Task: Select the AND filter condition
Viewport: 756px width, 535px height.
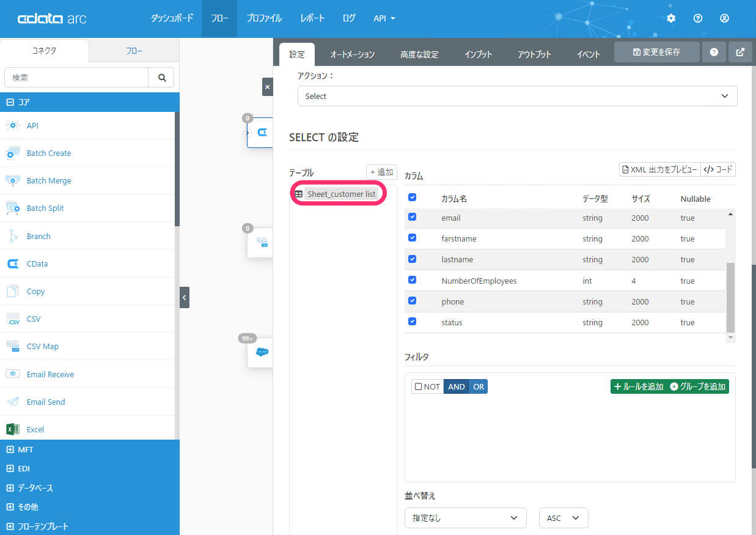Action: (457, 386)
